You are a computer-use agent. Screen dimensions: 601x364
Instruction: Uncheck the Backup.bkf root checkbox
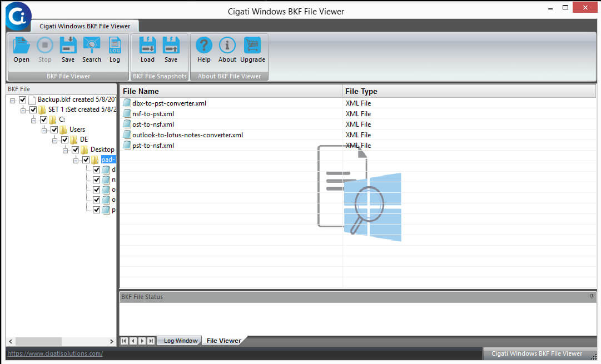click(23, 99)
